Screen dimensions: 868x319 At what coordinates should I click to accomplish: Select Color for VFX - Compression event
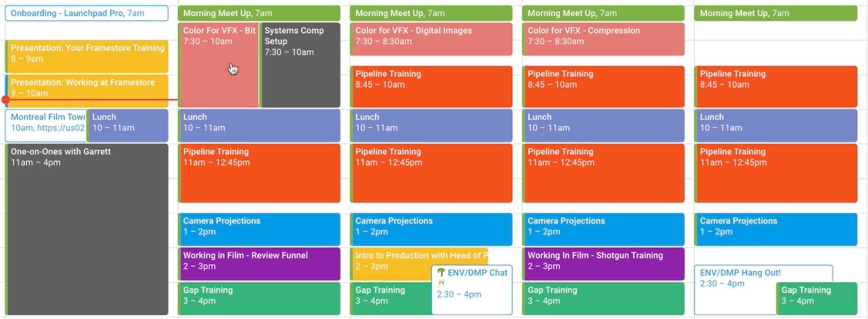(603, 39)
